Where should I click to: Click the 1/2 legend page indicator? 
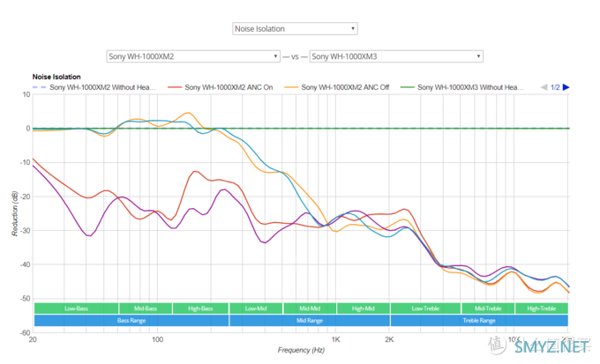[555, 87]
